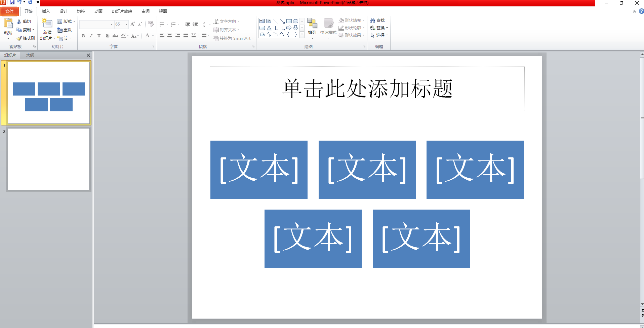644x328 pixels.
Task: Open Shape Outline (形状轮廓) color menu
Action: (x=352, y=28)
